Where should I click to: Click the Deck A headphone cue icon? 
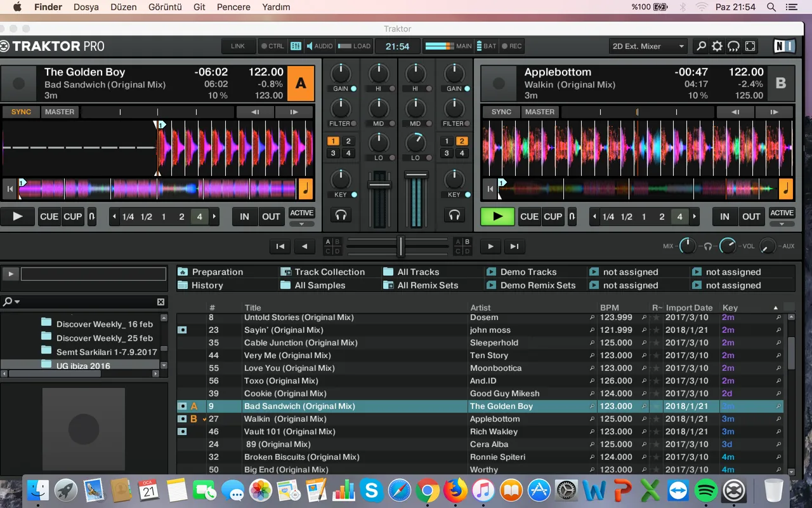pos(341,216)
